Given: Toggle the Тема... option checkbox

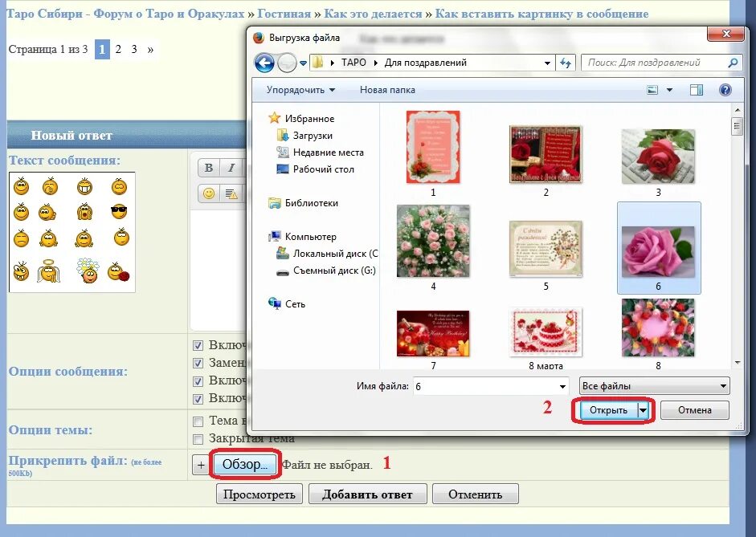Looking at the screenshot, I should pos(198,422).
